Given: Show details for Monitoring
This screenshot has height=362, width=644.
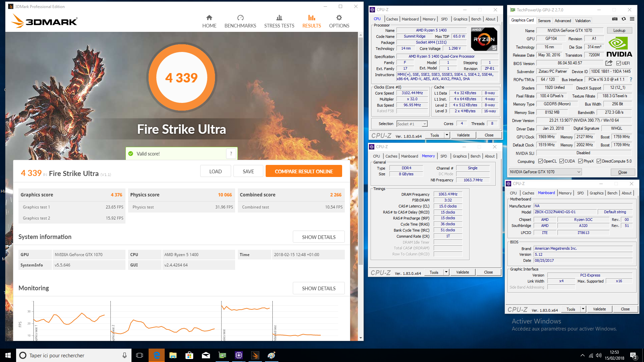Looking at the screenshot, I should tap(319, 288).
